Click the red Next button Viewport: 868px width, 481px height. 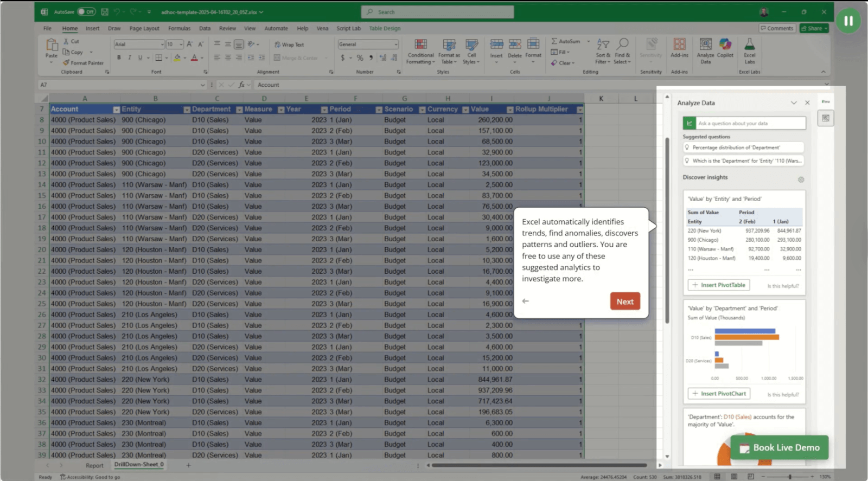tap(625, 302)
